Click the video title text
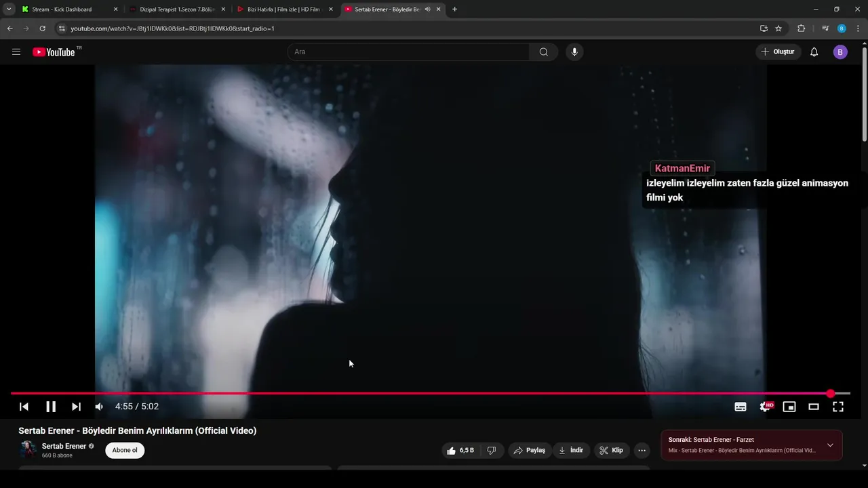 [138, 430]
